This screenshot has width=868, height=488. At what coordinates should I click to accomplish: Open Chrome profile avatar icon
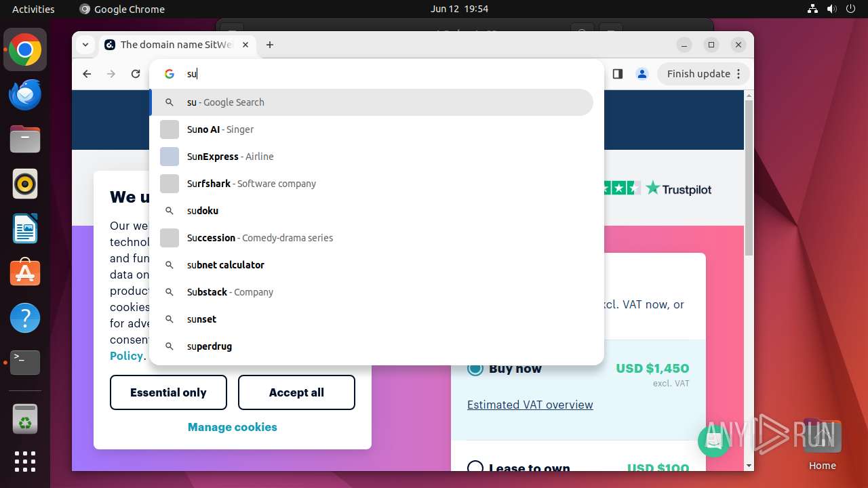coord(642,74)
